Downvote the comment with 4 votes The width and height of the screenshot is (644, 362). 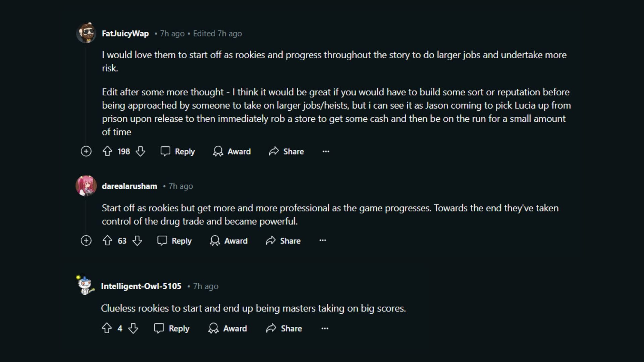(133, 328)
